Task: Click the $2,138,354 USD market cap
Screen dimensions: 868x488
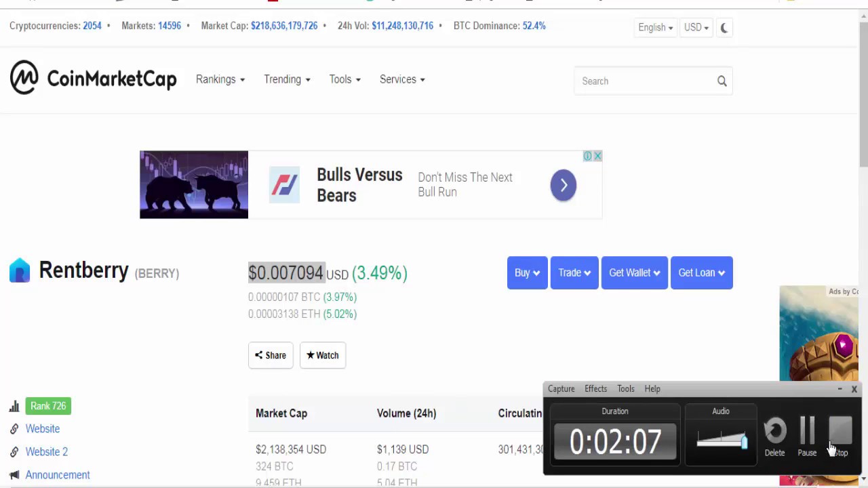Action: click(291, 449)
